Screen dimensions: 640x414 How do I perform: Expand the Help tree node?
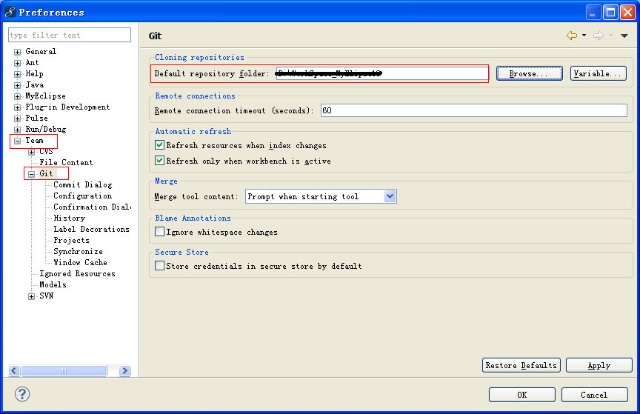(17, 74)
